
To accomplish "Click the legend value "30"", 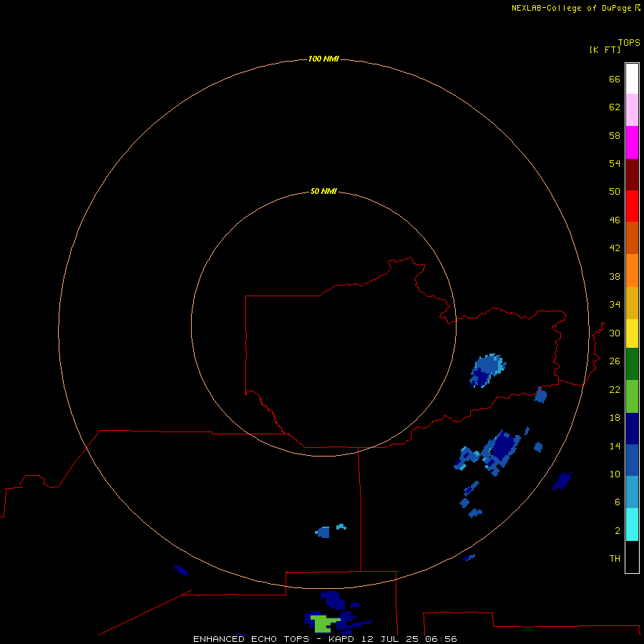I will click(x=615, y=333).
